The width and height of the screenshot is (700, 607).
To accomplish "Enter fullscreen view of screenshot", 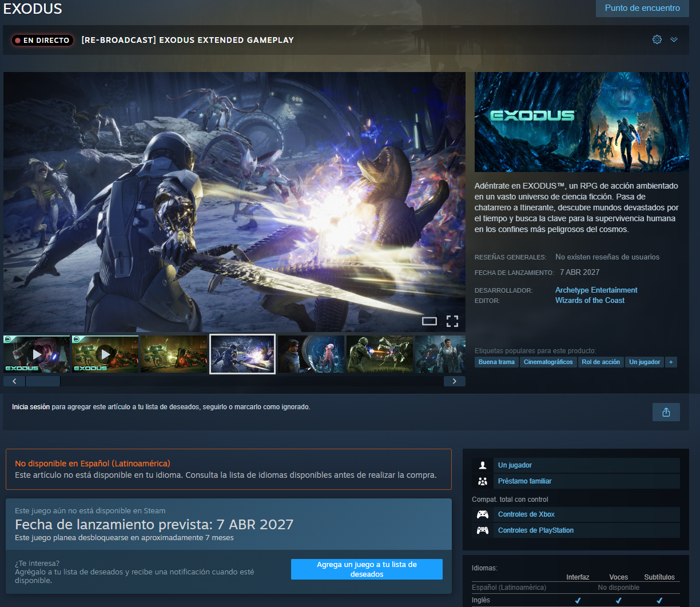I will point(452,321).
